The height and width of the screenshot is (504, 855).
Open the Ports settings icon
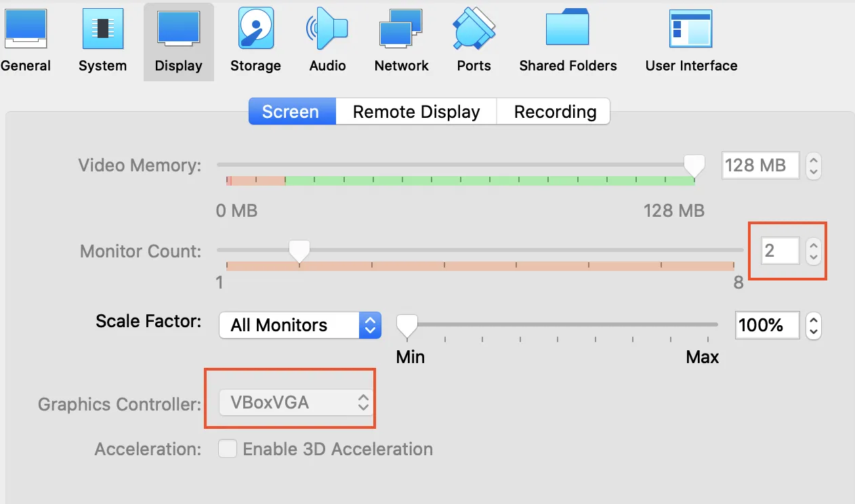coord(474,31)
